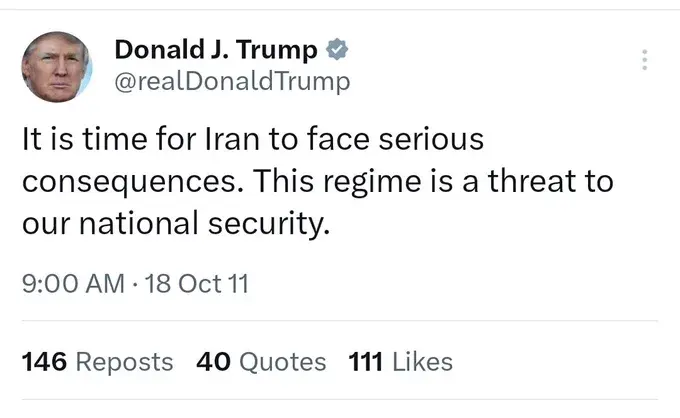This screenshot has width=680, height=418.
Task: Open the three-dot more options menu
Action: click(x=645, y=59)
